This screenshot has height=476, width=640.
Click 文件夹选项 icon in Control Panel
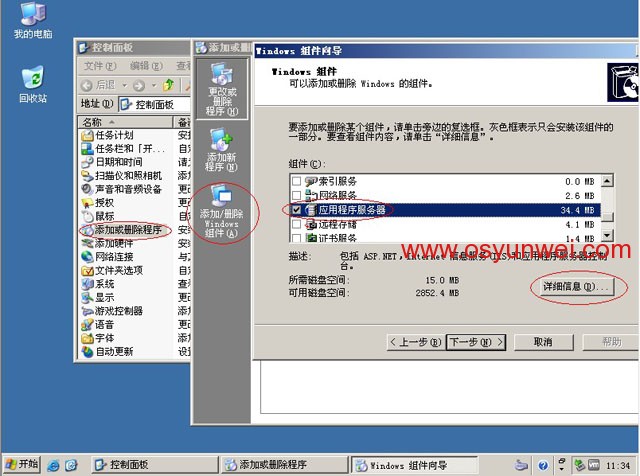pyautogui.click(x=87, y=270)
